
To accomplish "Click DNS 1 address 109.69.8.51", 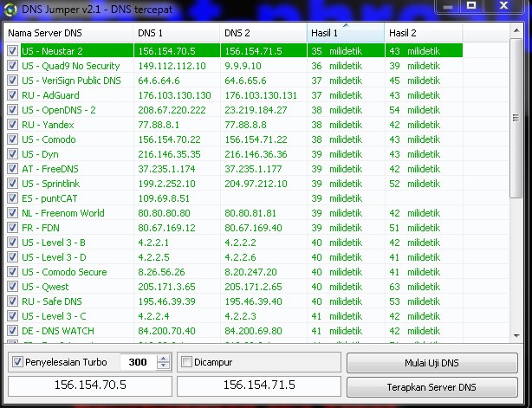I will click(x=164, y=198).
